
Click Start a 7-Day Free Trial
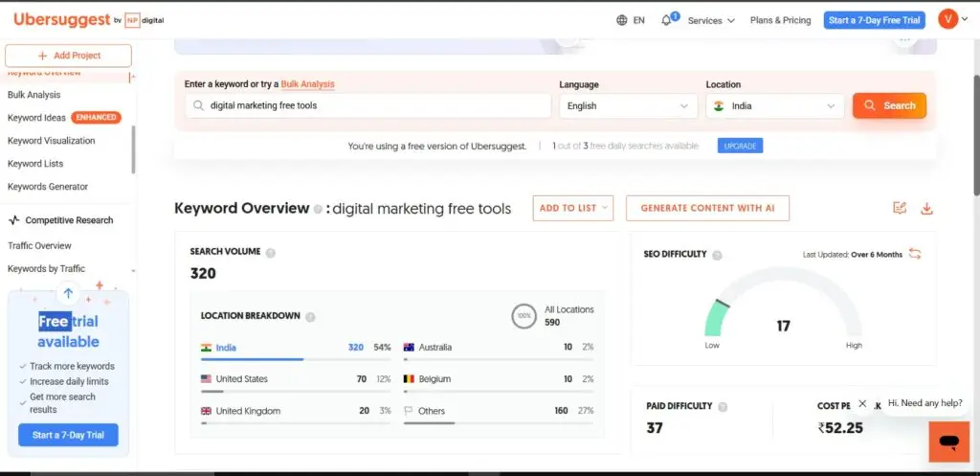875,20
